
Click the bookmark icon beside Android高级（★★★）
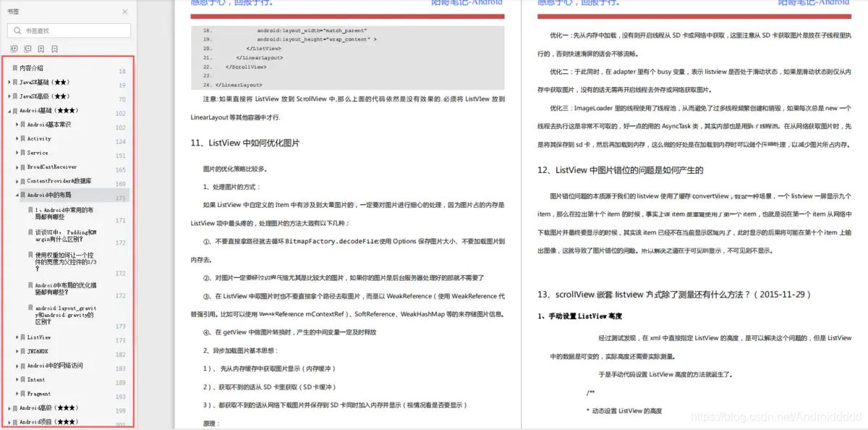(16, 408)
